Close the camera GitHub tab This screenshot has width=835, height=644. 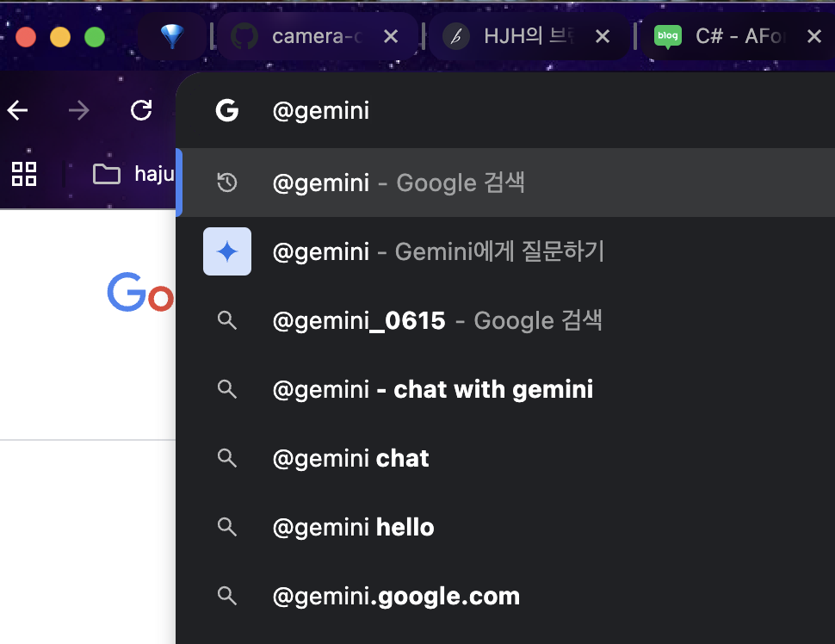point(391,36)
